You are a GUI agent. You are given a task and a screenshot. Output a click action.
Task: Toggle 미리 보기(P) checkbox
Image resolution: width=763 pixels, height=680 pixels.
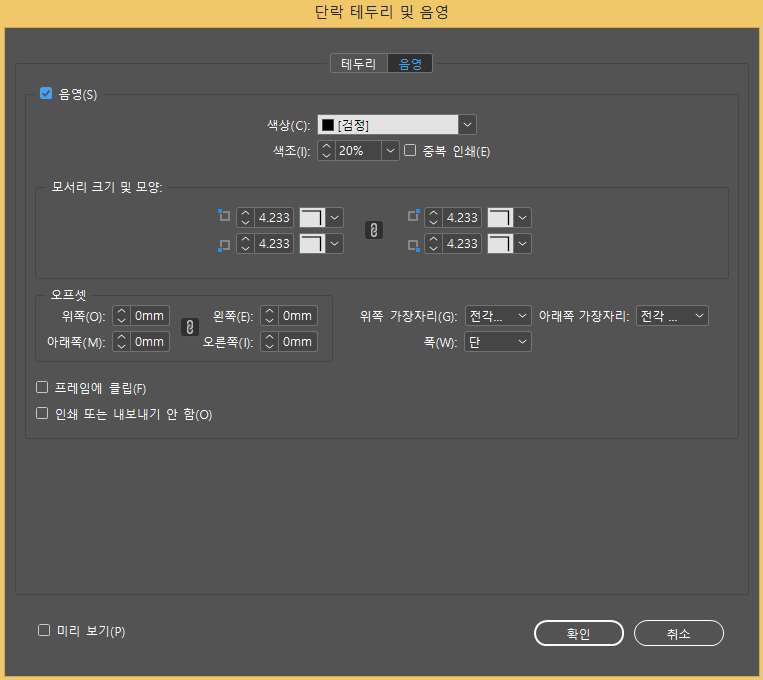[44, 630]
